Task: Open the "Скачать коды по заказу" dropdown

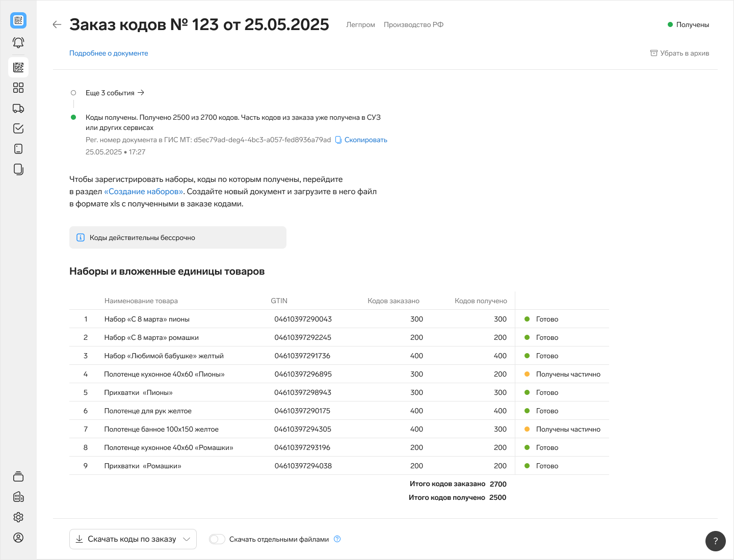Action: (x=133, y=539)
